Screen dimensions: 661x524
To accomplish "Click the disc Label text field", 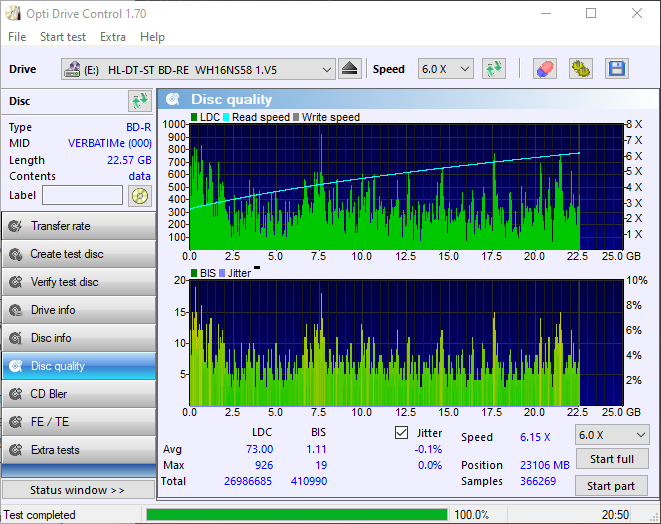I will tap(82, 195).
